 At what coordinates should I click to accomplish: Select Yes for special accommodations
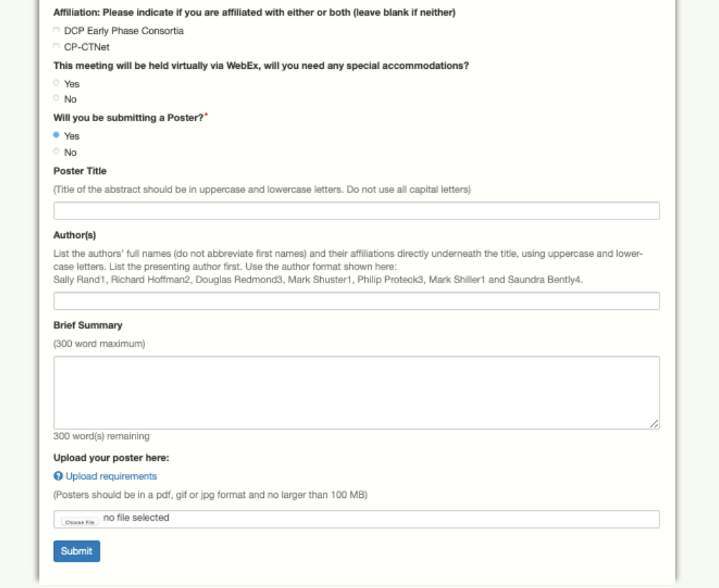tap(57, 83)
